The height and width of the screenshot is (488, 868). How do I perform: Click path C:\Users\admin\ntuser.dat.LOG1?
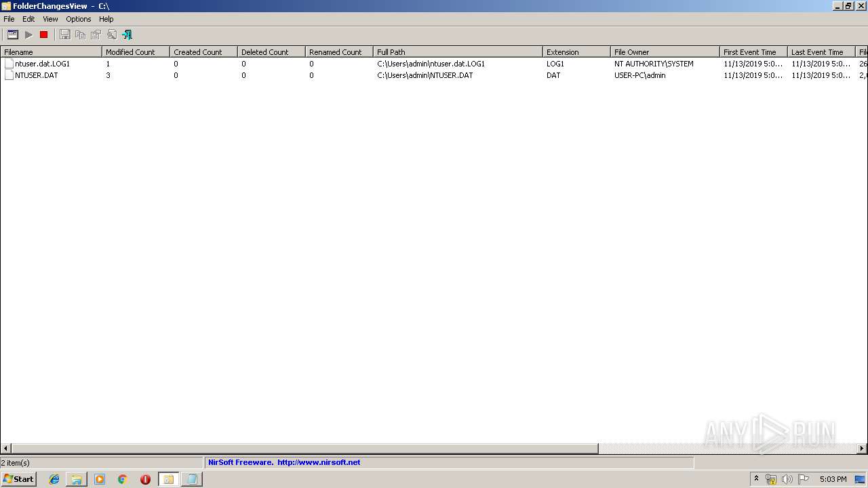pos(431,64)
